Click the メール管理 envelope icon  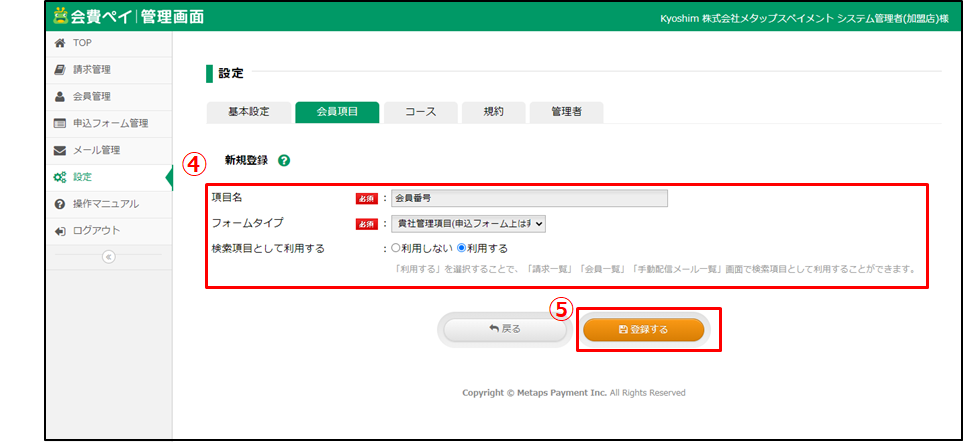[x=60, y=151]
